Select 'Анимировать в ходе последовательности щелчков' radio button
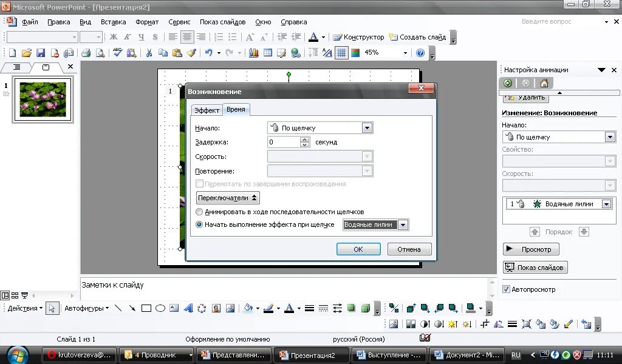Screen dimensions: 622x364 pos(199,212)
